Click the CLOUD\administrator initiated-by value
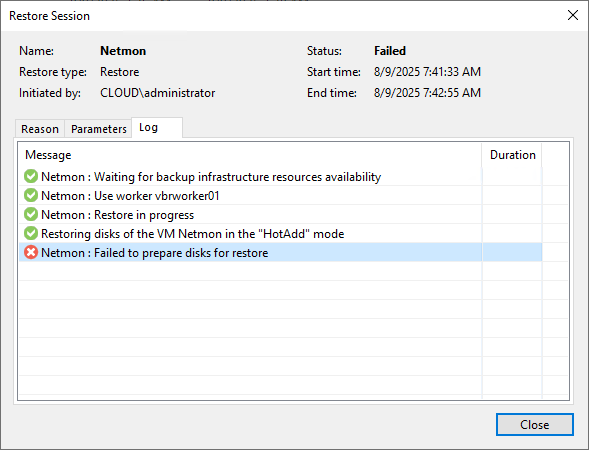Image resolution: width=589 pixels, height=450 pixels. [157, 93]
